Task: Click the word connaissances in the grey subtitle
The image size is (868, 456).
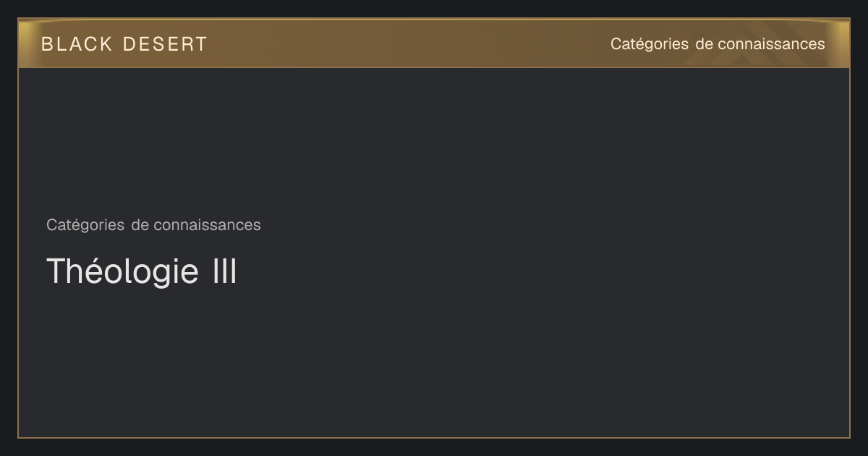Action: (207, 225)
